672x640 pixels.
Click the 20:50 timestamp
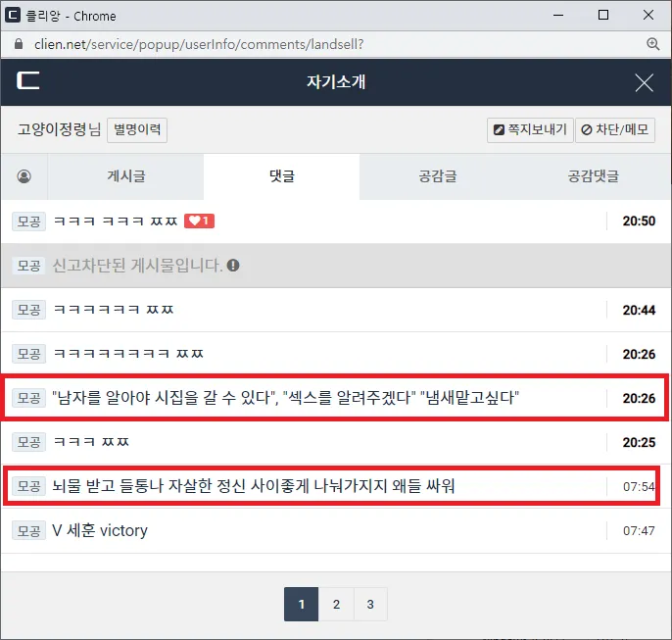coord(639,222)
